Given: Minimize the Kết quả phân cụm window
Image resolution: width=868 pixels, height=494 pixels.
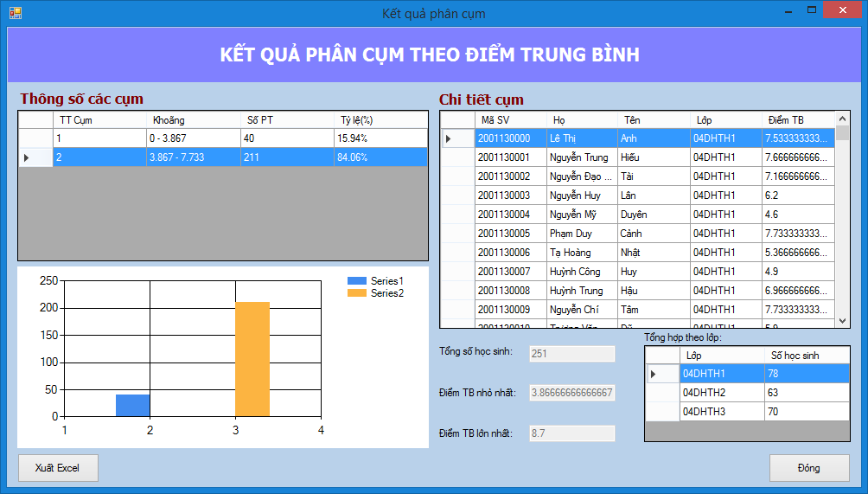Looking at the screenshot, I should [x=788, y=10].
